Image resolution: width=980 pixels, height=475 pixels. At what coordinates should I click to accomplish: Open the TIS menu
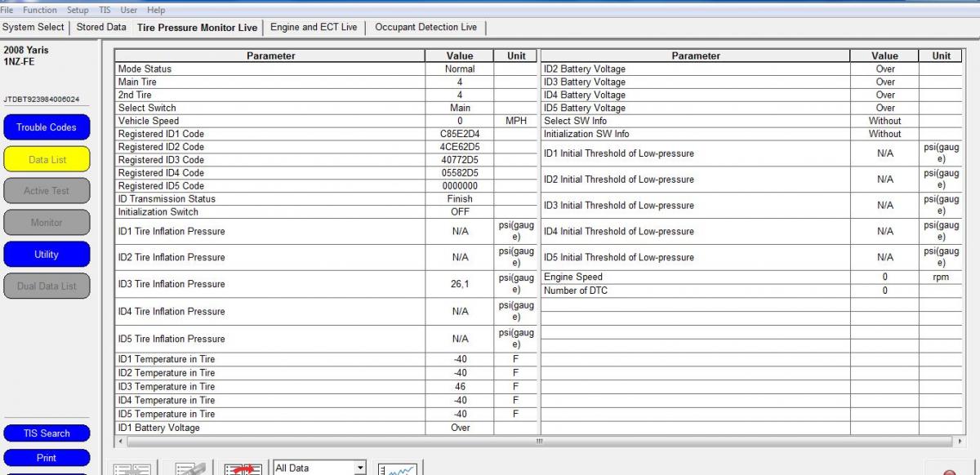[105, 10]
